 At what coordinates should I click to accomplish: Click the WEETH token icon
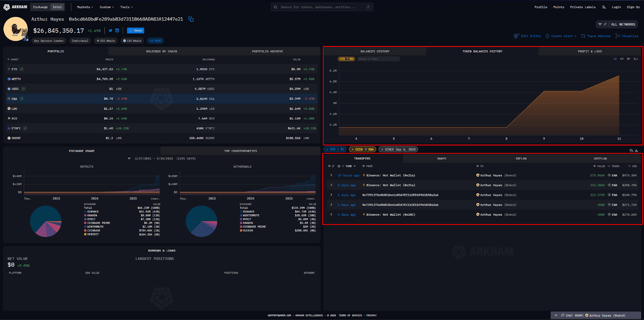[9, 79]
